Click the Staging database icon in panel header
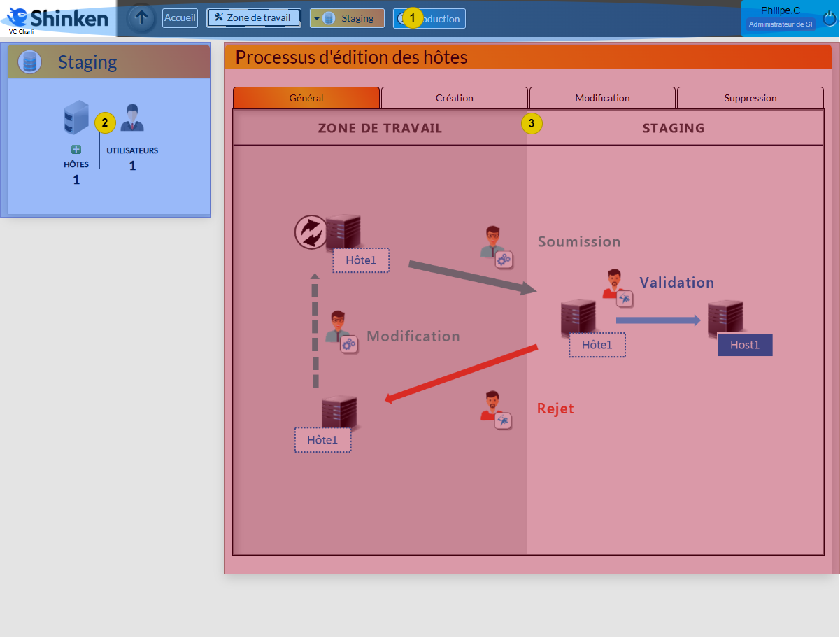Image resolution: width=840 pixels, height=638 pixels. [x=29, y=62]
